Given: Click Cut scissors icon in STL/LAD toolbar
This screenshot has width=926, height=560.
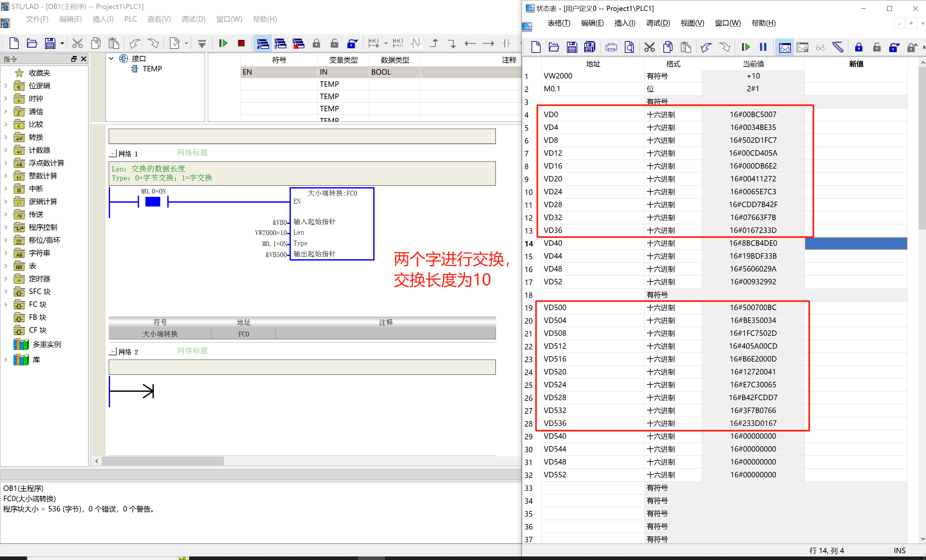Looking at the screenshot, I should (x=78, y=43).
